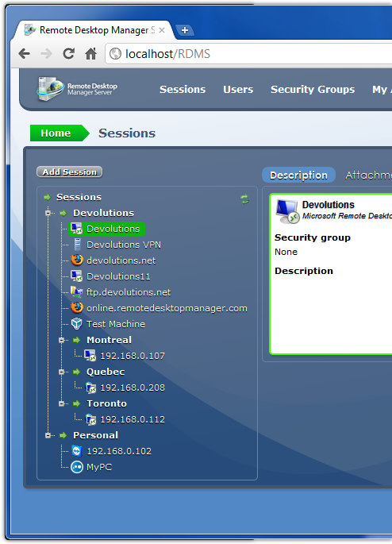
Task: Collapse the Devolutions folder node
Action: pyautogui.click(x=48, y=213)
